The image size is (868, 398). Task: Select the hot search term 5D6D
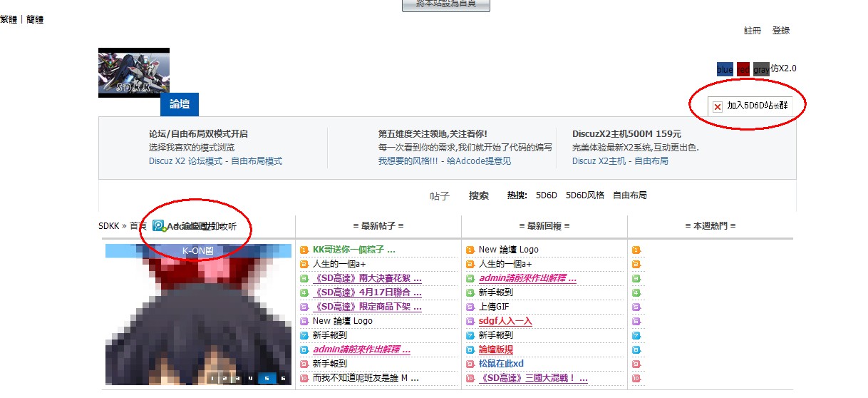547,195
